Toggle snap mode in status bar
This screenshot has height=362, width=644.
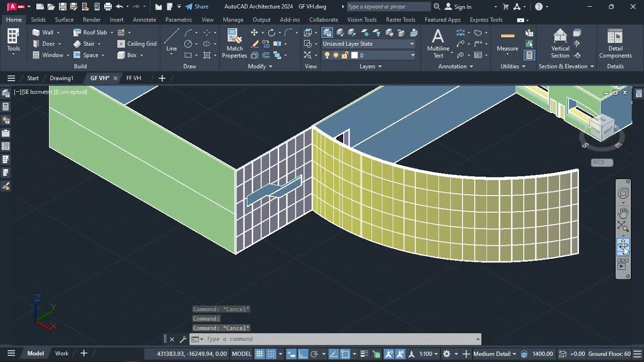271,354
